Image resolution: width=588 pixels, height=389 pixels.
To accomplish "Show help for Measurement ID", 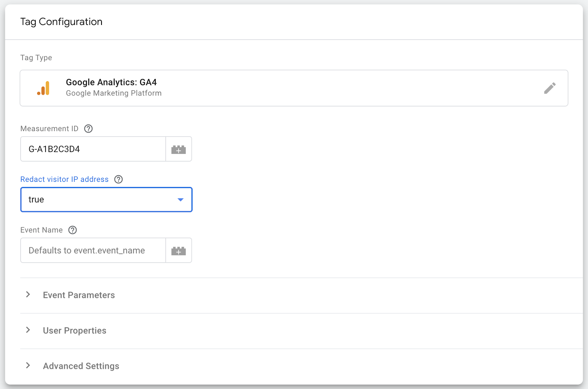I will point(88,129).
